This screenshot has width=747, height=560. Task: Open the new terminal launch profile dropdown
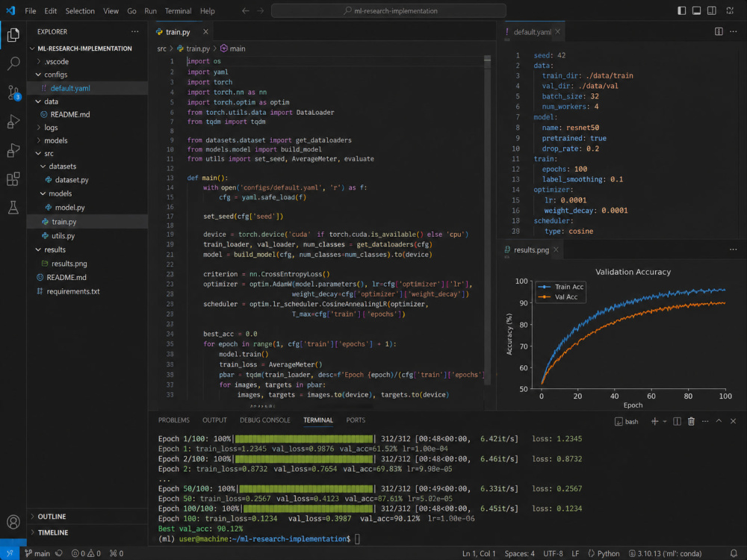click(665, 421)
